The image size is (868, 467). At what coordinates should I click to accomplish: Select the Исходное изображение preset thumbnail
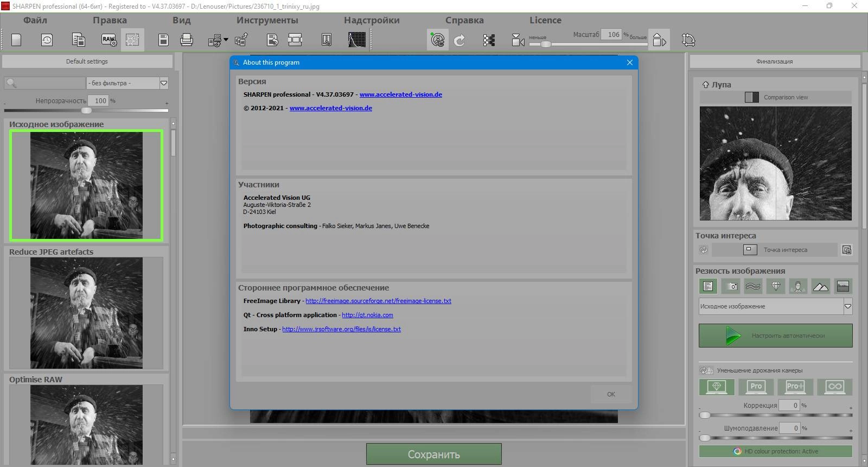[86, 185]
